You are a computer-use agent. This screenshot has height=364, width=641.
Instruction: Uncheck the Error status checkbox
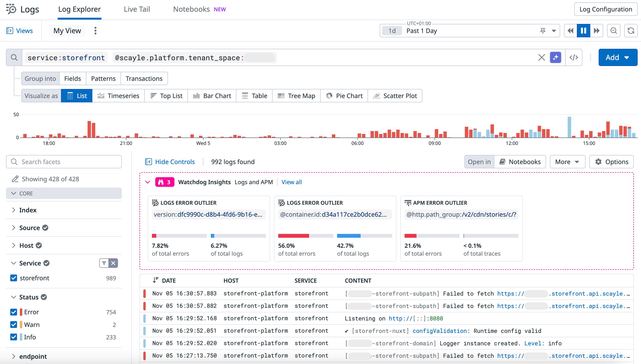pos(13,312)
